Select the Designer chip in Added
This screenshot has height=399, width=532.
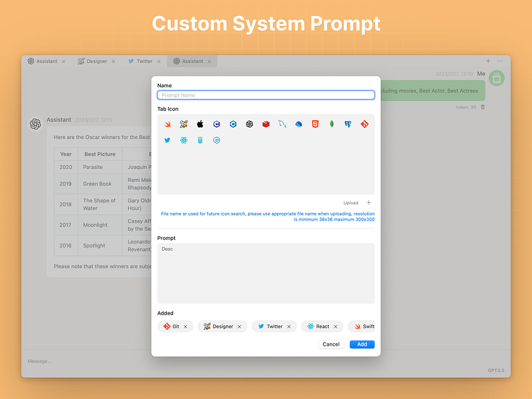[x=223, y=327]
